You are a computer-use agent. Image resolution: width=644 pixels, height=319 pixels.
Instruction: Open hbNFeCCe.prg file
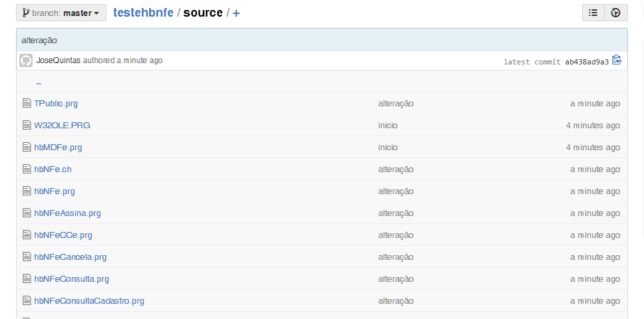click(x=63, y=235)
